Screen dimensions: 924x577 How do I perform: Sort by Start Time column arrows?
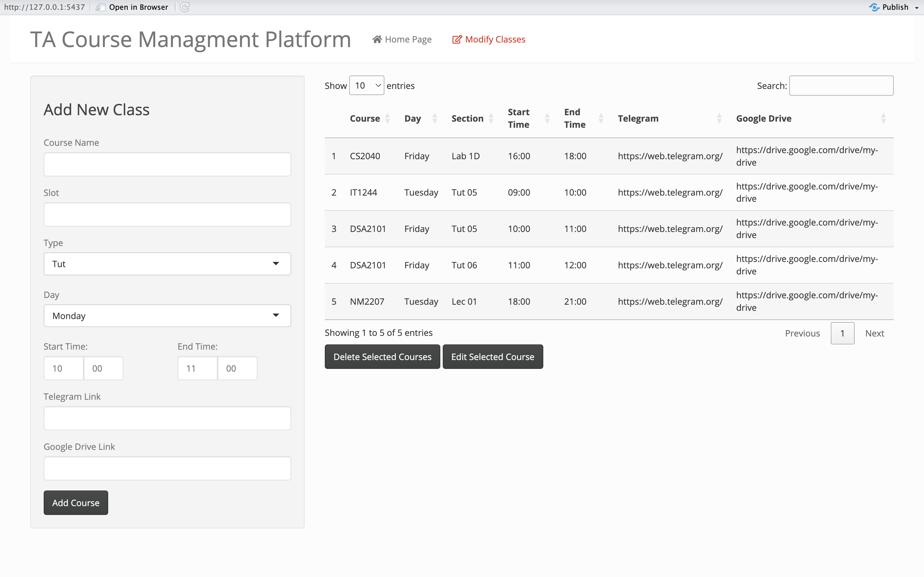coord(547,118)
